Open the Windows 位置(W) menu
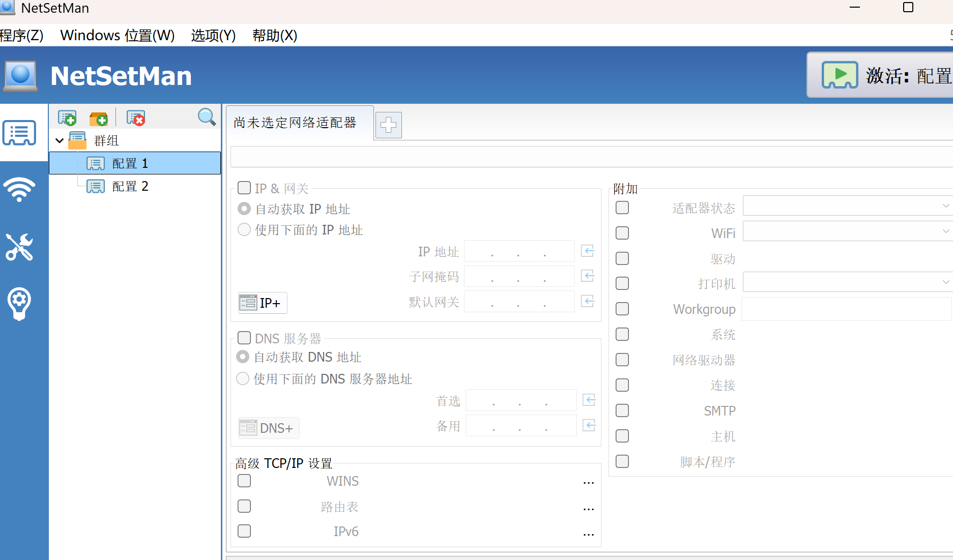 tap(118, 36)
